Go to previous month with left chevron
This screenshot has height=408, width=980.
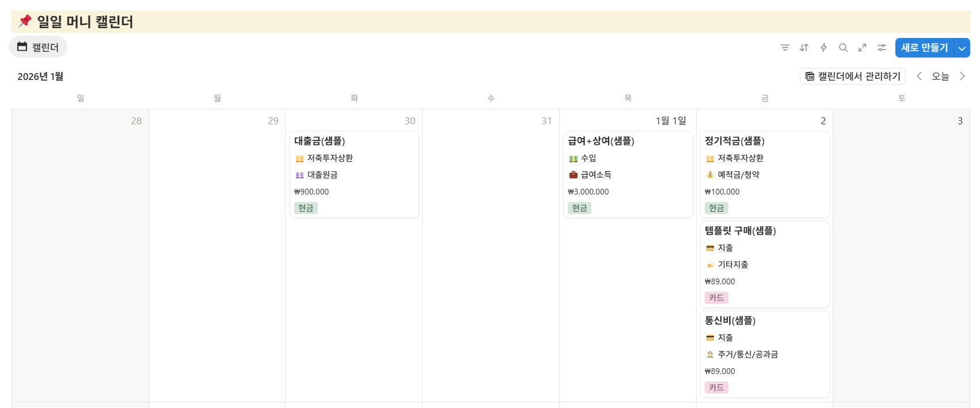tap(920, 76)
